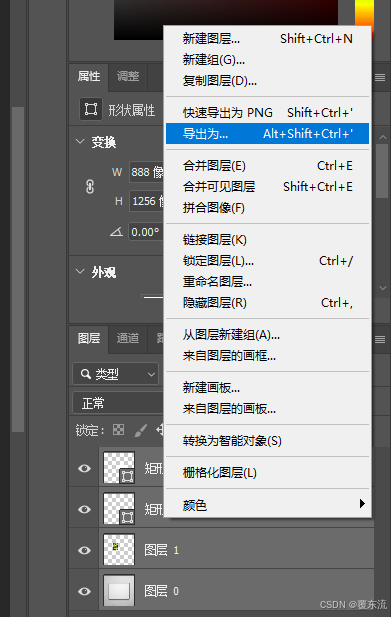Click the left vertical scrollbar thumb
Screen dimensions: 391x617
(x=18, y=269)
